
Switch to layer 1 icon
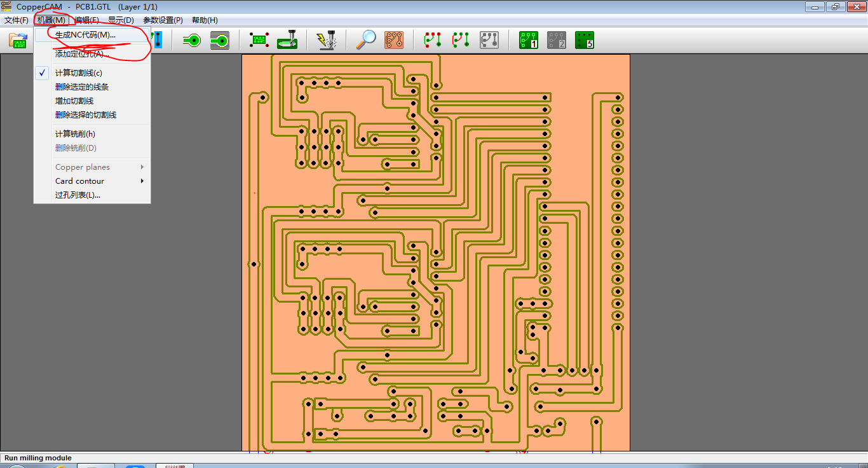click(x=528, y=41)
